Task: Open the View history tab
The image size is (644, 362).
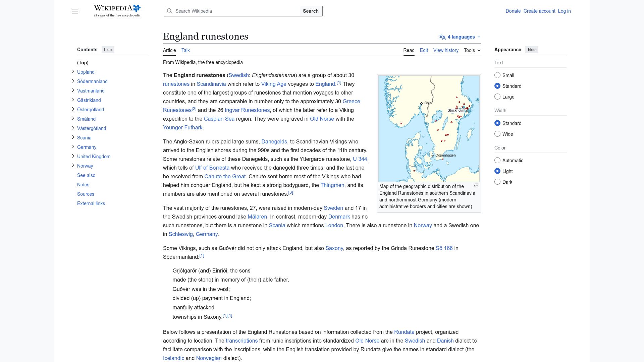Action: [x=446, y=50]
